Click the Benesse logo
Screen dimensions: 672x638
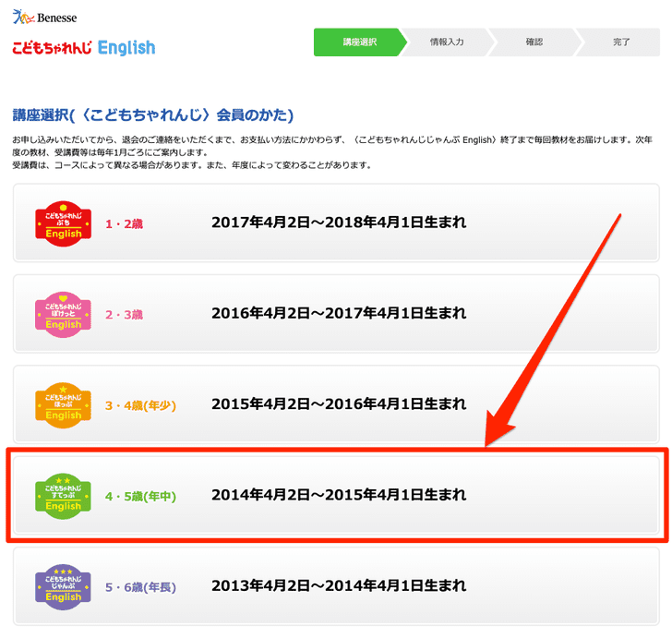[x=44, y=18]
